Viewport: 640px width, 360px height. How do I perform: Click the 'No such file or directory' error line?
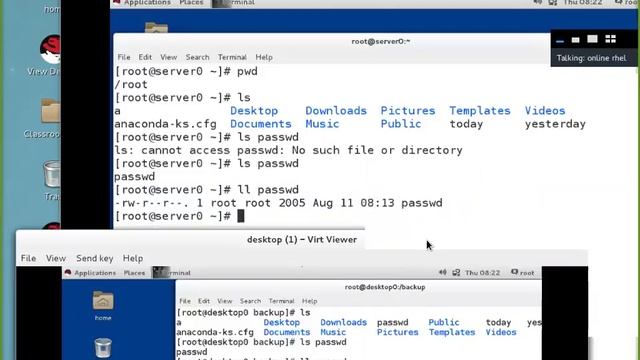coord(288,150)
